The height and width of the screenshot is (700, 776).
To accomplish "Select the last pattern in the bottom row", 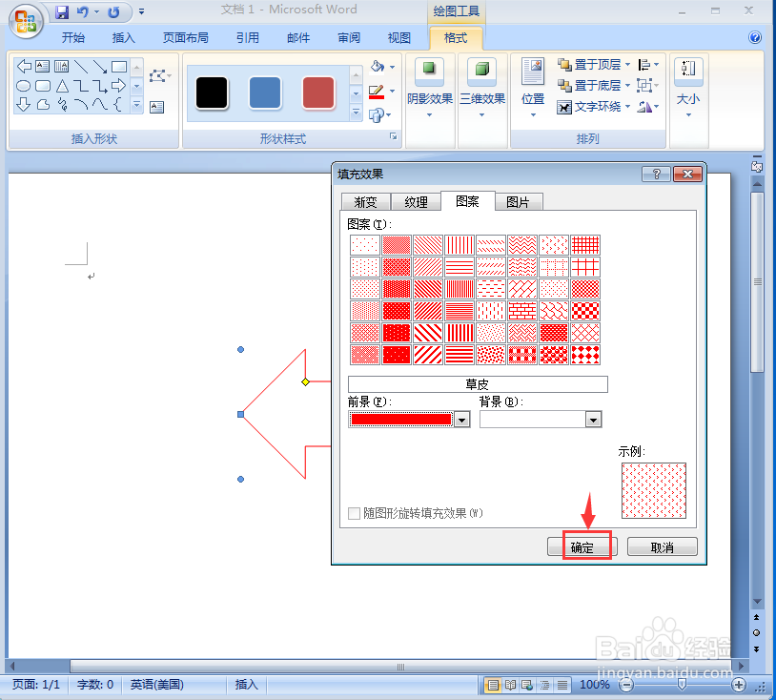I will pyautogui.click(x=585, y=355).
